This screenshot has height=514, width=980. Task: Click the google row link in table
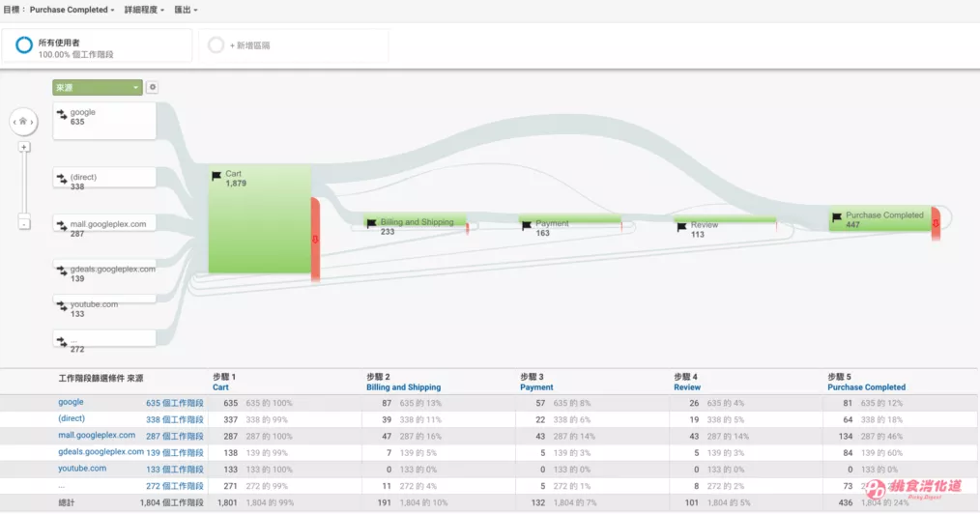tap(71, 402)
